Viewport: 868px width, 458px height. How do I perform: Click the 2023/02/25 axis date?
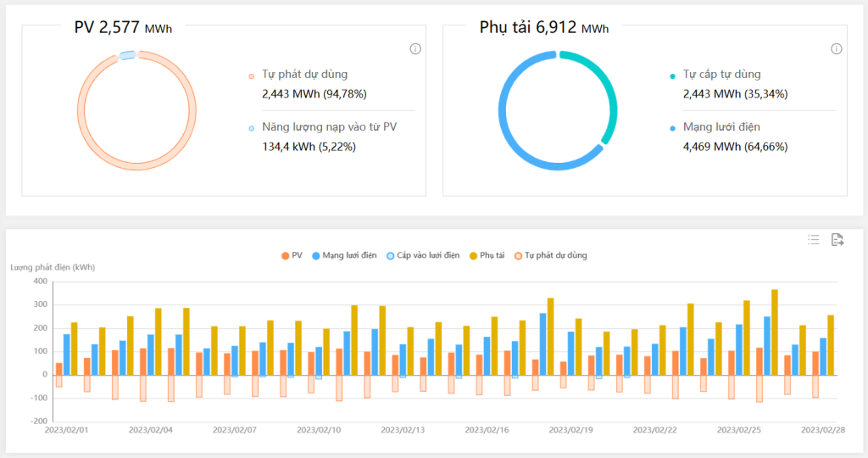739,430
